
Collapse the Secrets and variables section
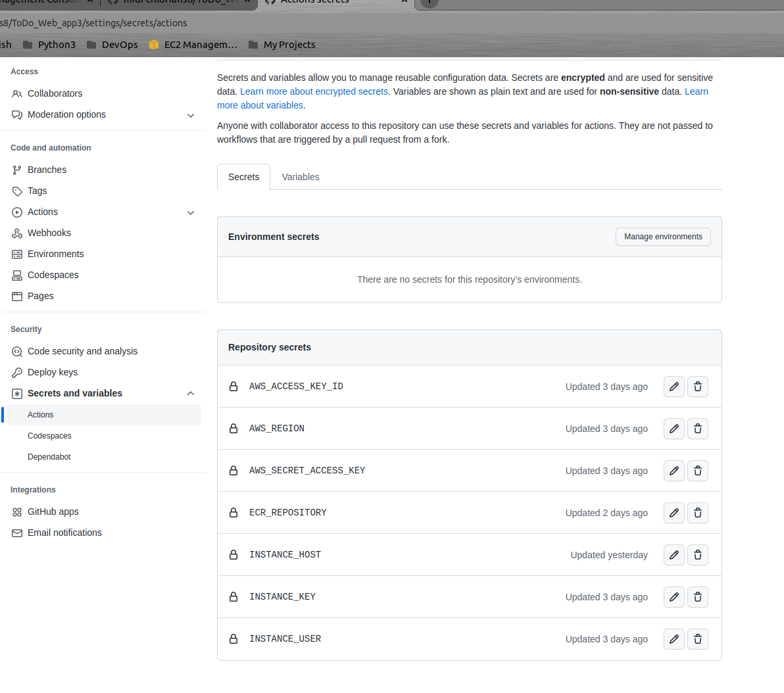[191, 393]
